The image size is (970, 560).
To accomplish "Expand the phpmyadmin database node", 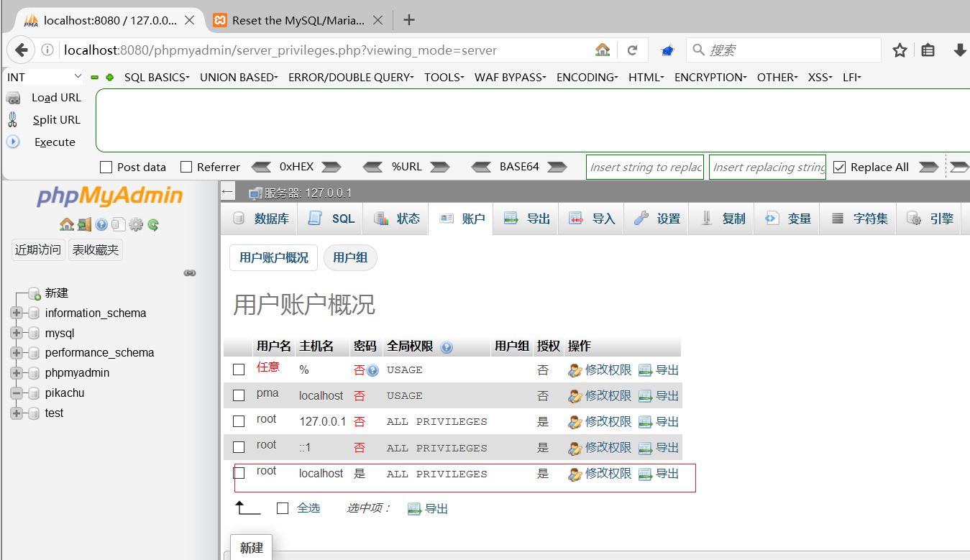I will pyautogui.click(x=17, y=373).
